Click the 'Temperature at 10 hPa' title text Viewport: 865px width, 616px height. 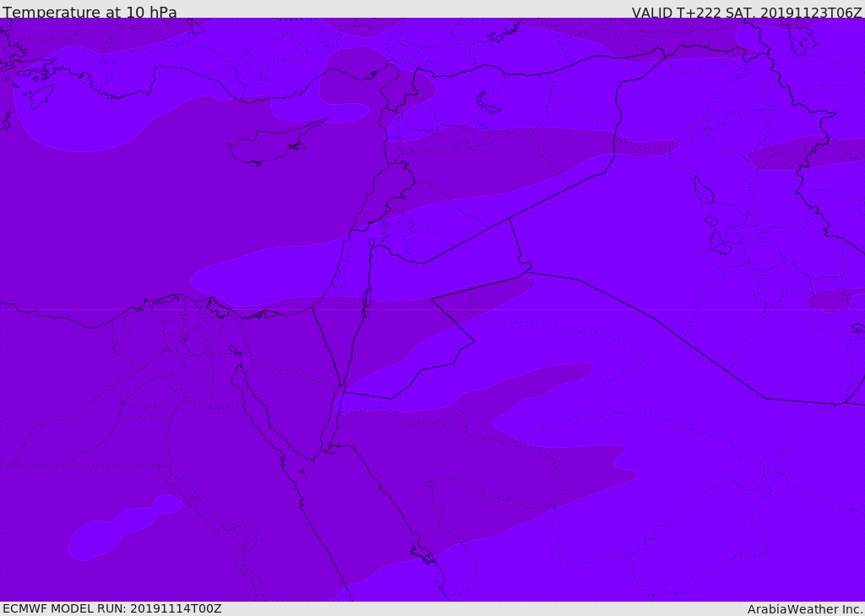(x=90, y=12)
